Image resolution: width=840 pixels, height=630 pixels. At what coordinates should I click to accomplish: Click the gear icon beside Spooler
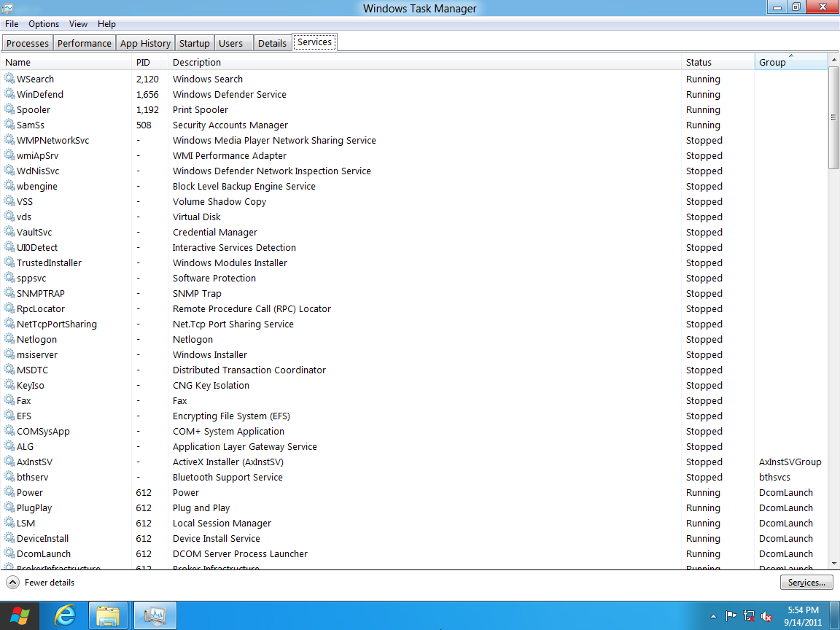click(x=9, y=109)
